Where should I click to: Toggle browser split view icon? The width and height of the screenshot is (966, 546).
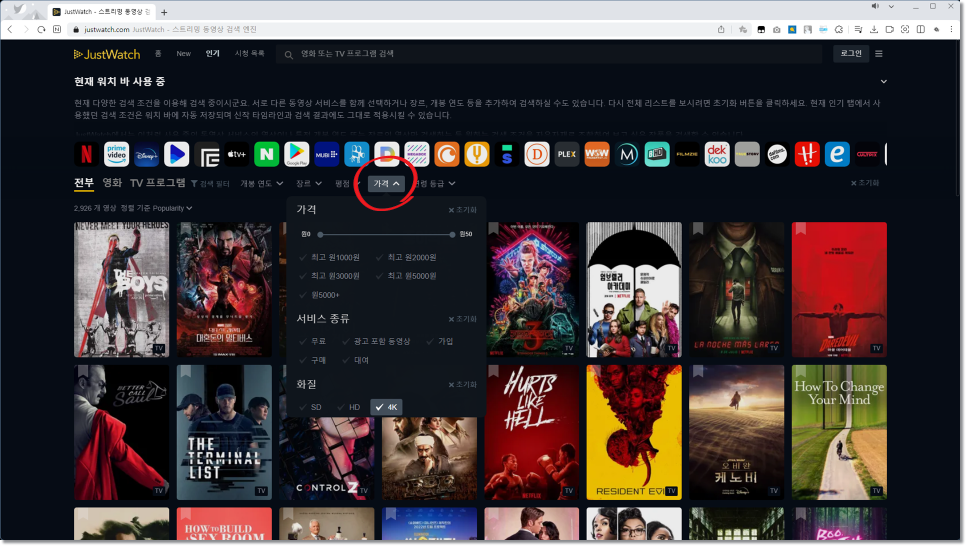coord(921,29)
